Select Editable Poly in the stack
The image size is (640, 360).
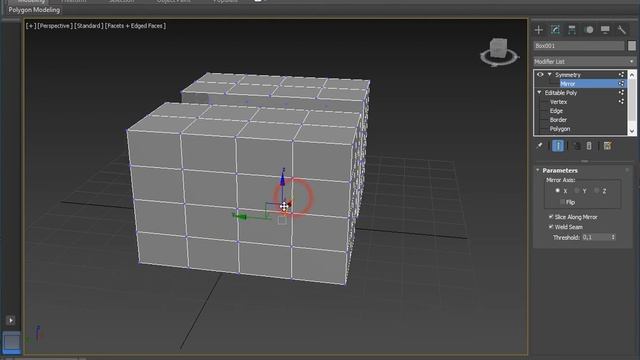click(561, 93)
